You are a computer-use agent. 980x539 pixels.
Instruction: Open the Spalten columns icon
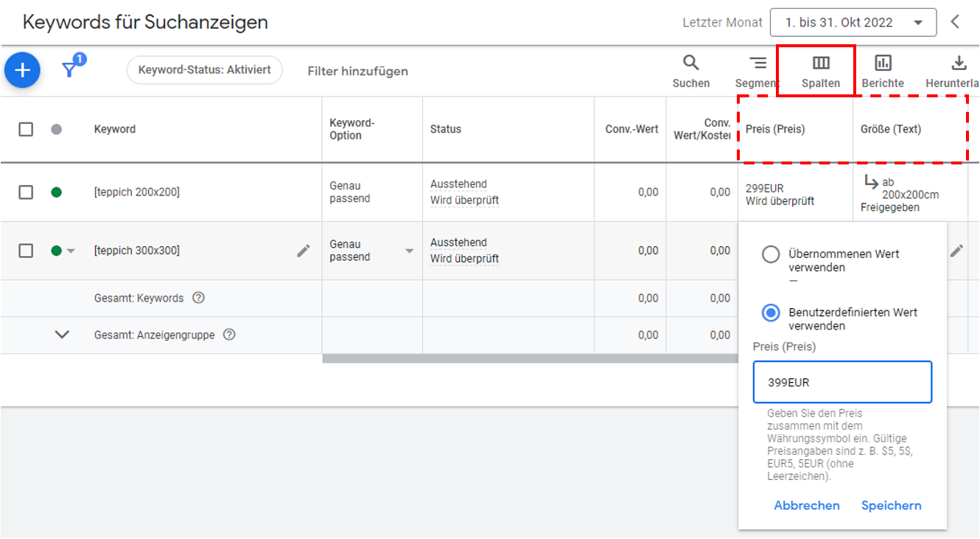click(x=820, y=63)
